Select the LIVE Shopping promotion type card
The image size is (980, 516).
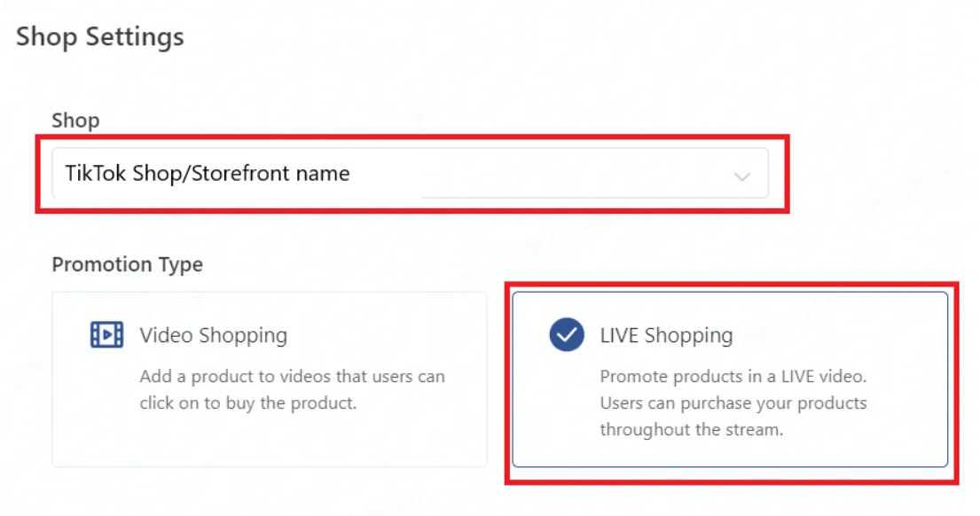[730, 379]
